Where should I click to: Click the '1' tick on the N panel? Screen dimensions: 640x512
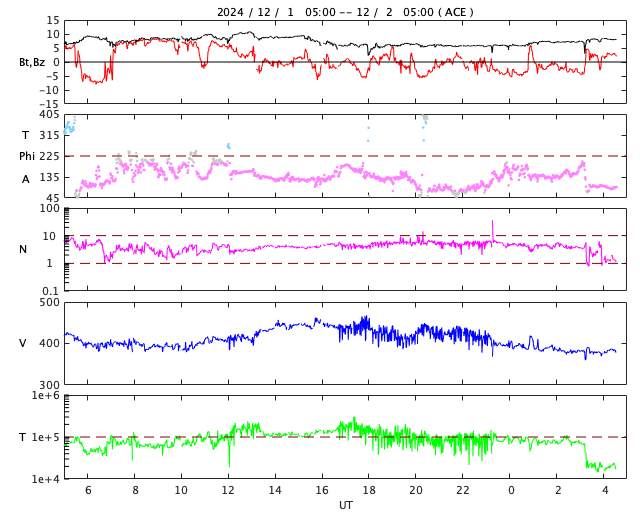pyautogui.click(x=49, y=263)
